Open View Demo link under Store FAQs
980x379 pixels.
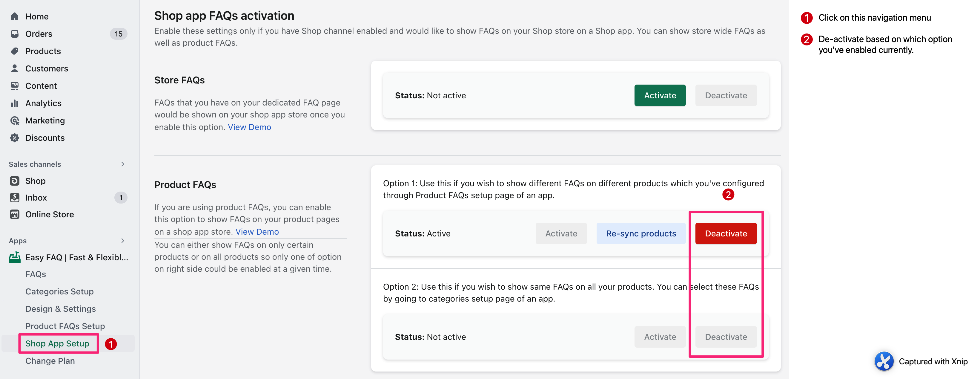coord(249,127)
